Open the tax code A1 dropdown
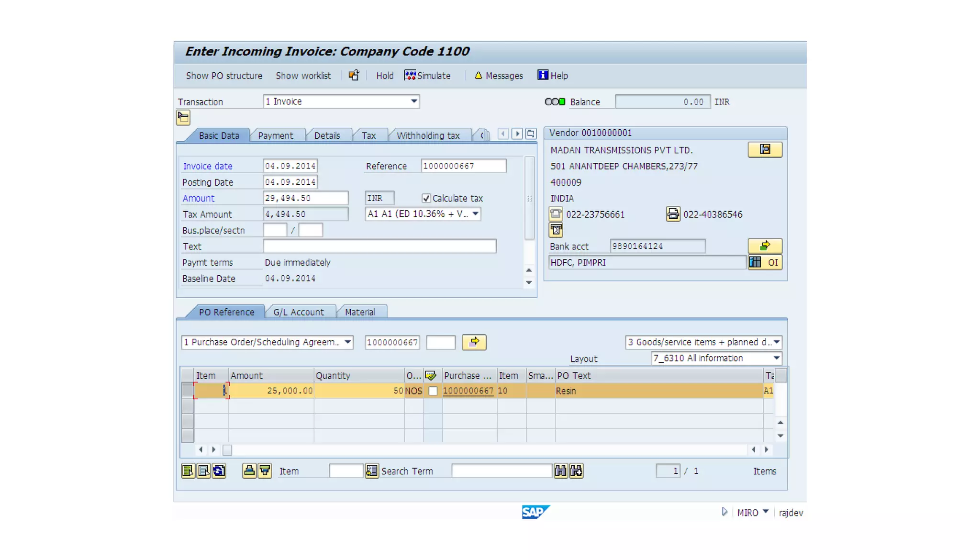This screenshot has height=560, width=980. coord(475,214)
